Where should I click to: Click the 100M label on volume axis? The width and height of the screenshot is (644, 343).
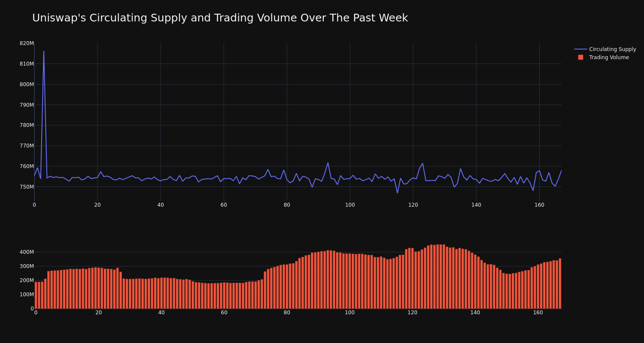[x=26, y=295]
